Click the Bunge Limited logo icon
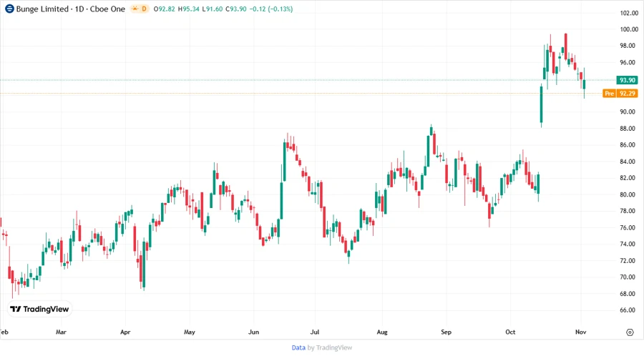The width and height of the screenshot is (644, 356). (x=9, y=9)
